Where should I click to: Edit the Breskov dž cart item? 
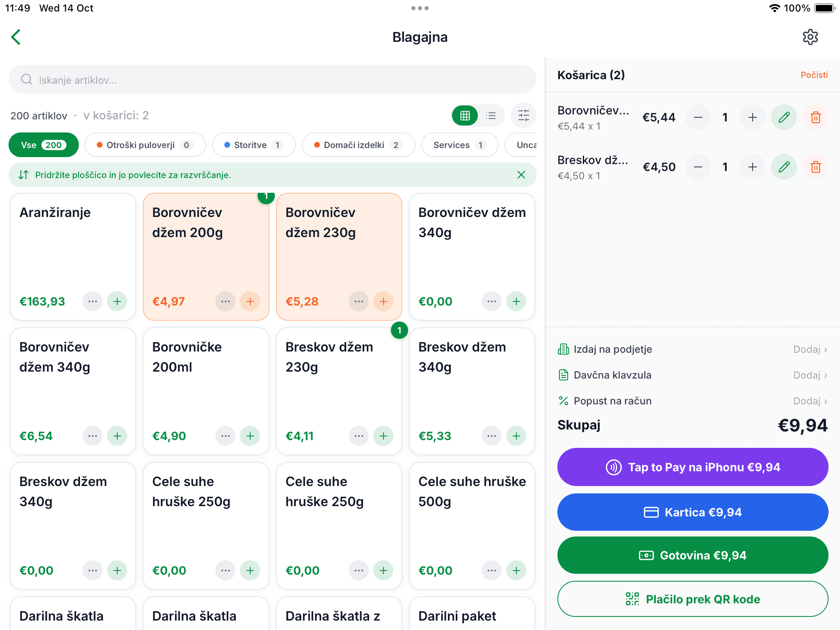click(x=784, y=167)
